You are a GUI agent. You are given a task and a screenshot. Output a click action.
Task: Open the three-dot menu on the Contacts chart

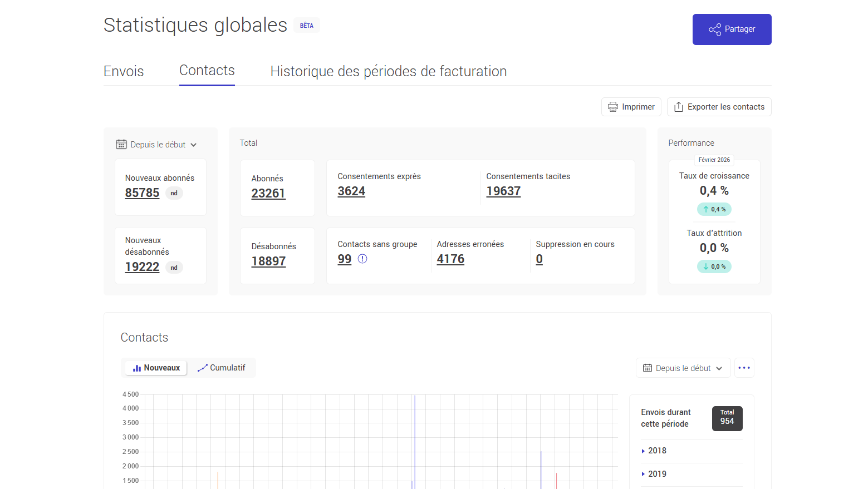744,368
